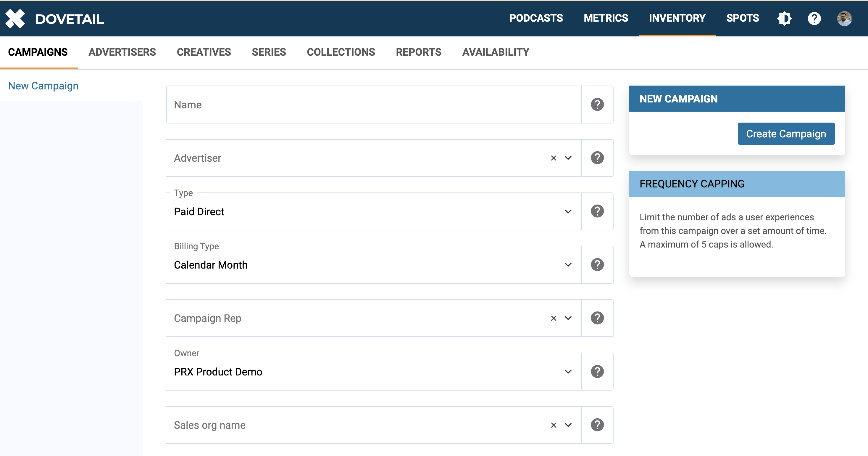Expand the Billing Type Calendar Month dropdown
This screenshot has width=868, height=456.
(568, 265)
